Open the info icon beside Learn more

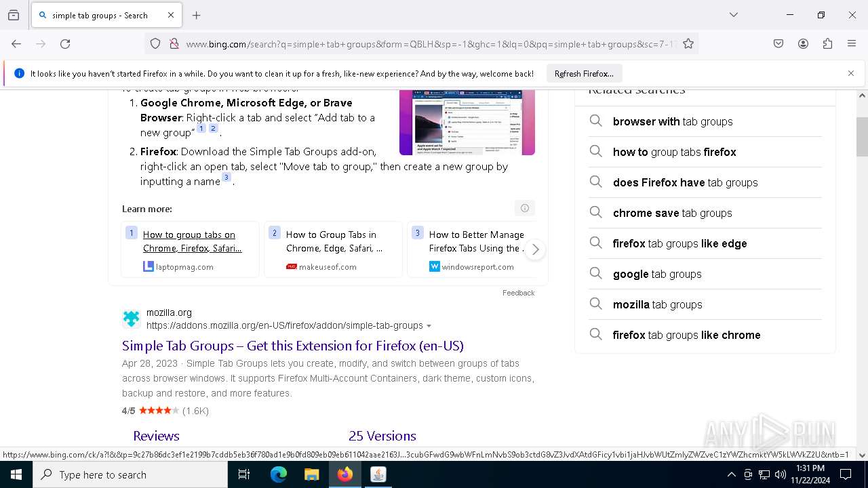click(524, 208)
